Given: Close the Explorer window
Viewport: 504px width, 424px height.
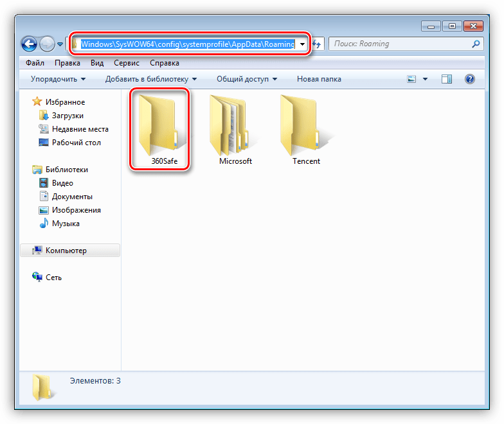Looking at the screenshot, I should point(473,26).
